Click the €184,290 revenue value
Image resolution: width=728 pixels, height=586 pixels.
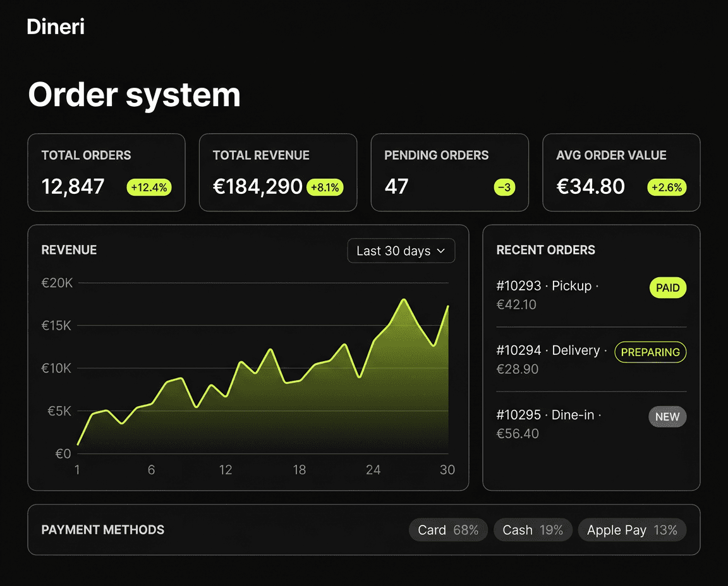point(257,186)
